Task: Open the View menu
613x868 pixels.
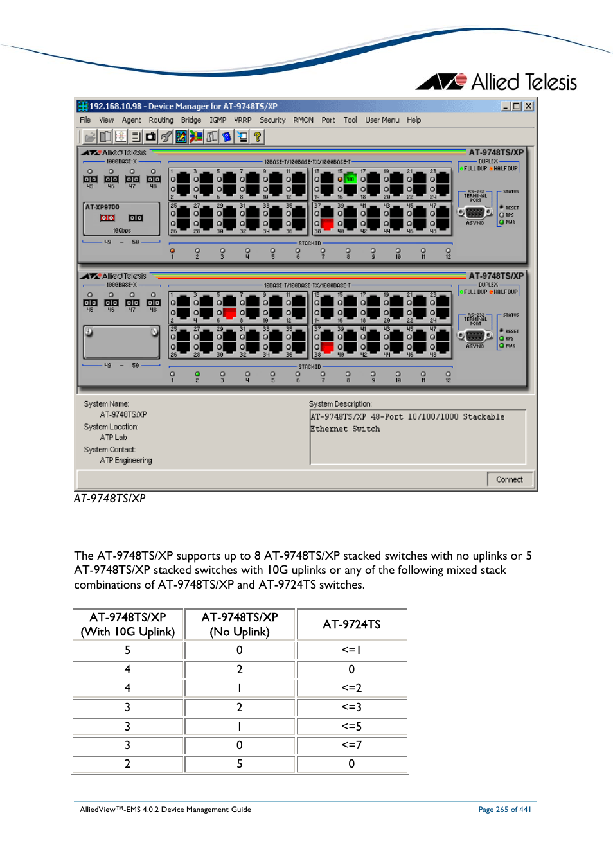Action: tap(106, 120)
